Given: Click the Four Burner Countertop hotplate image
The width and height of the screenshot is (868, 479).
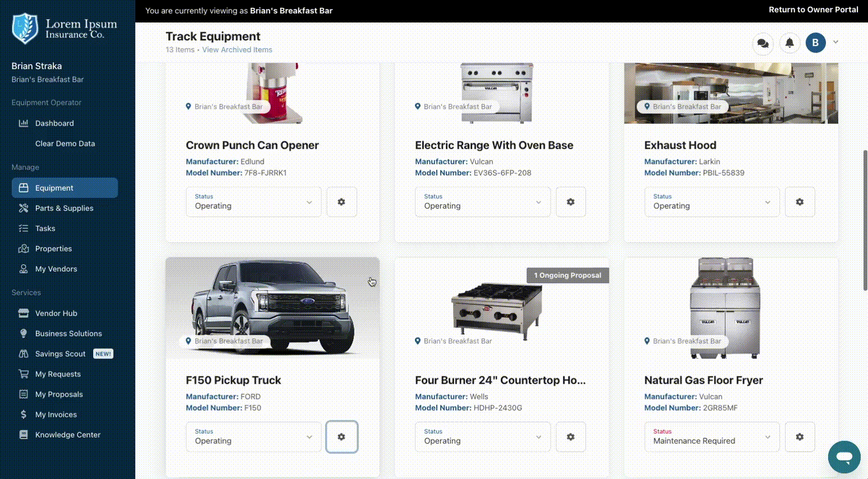Looking at the screenshot, I should (x=497, y=311).
